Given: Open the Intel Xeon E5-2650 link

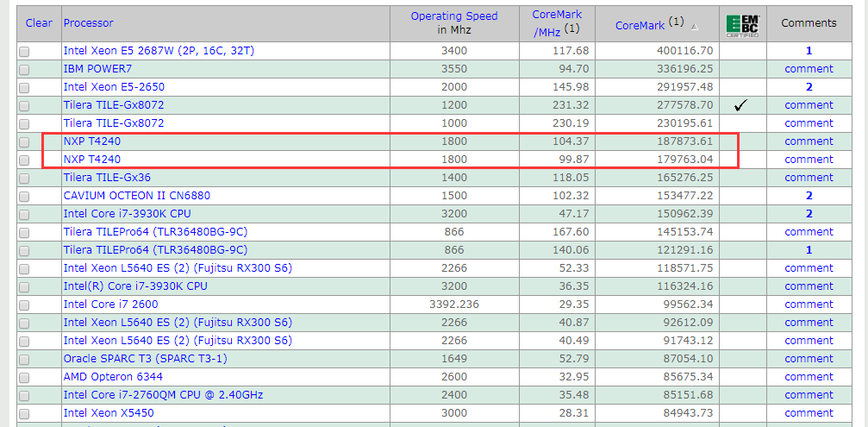Looking at the screenshot, I should (x=114, y=87).
